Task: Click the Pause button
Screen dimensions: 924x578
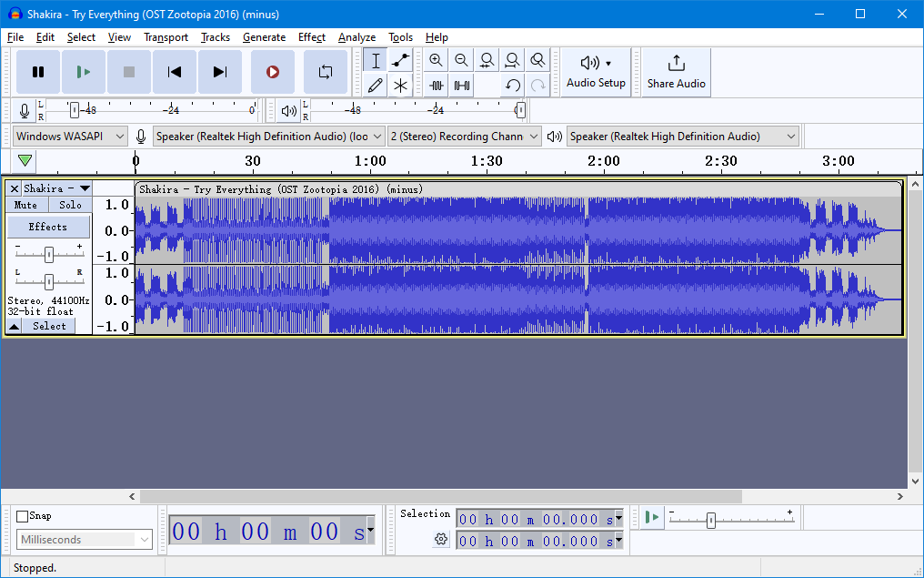Action: [38, 72]
